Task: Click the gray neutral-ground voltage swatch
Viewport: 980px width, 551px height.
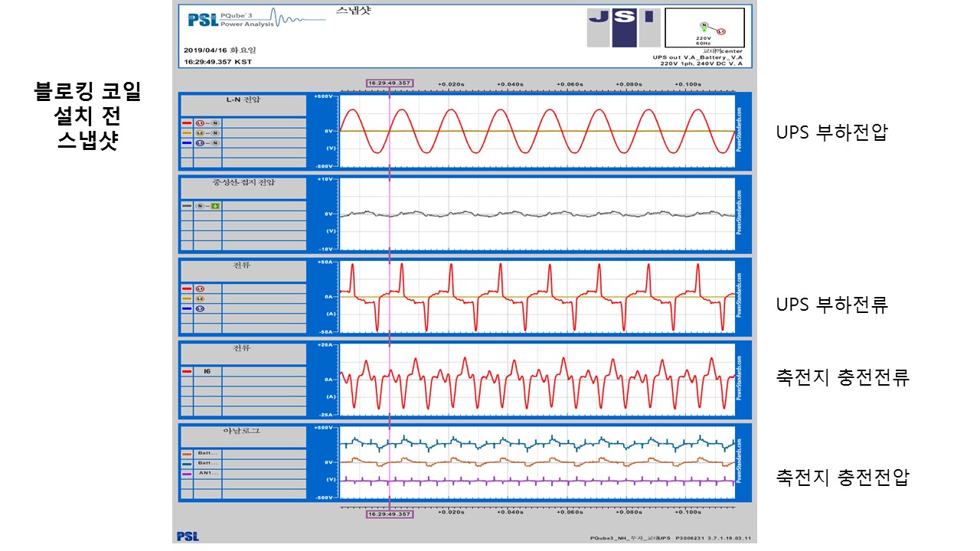Action: pos(186,206)
